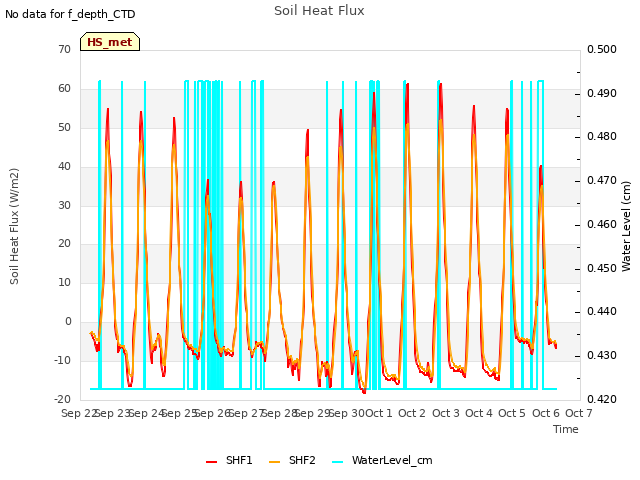The height and width of the screenshot is (480, 640).
Task: Click the 0.500 value on right axis
Action: [x=602, y=50]
